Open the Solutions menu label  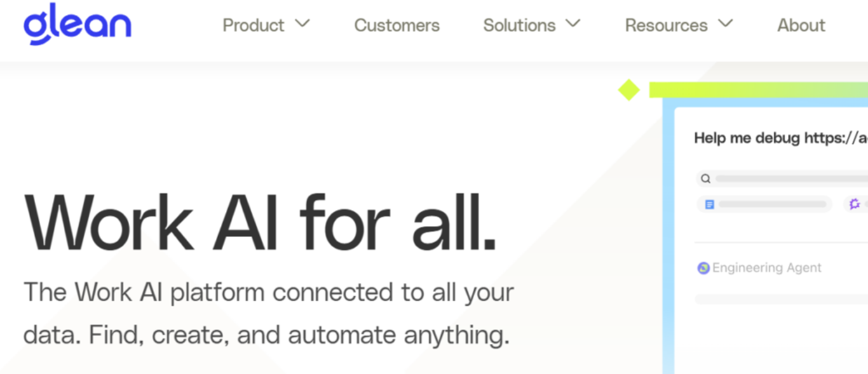point(519,25)
